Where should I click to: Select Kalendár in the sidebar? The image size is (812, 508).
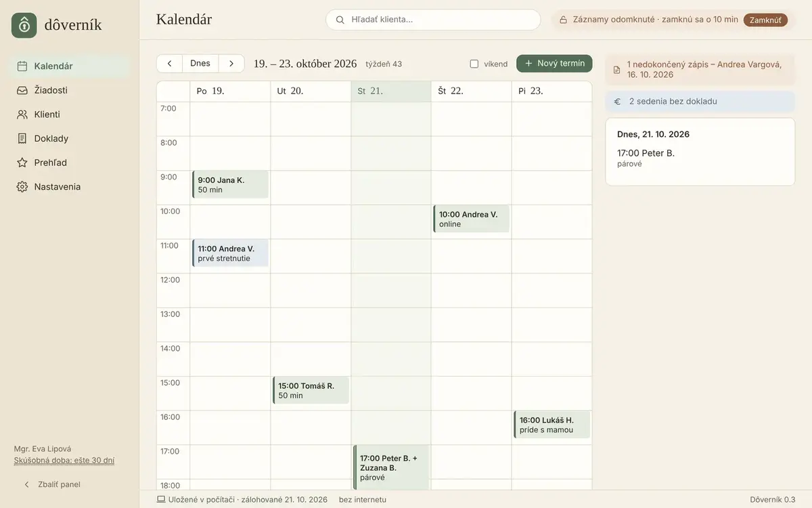coord(70,66)
